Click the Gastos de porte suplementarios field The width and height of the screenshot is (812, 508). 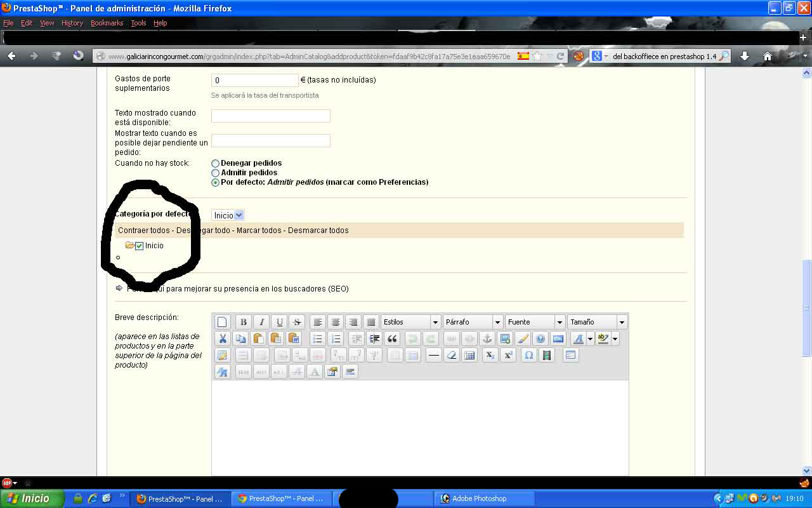(254, 81)
